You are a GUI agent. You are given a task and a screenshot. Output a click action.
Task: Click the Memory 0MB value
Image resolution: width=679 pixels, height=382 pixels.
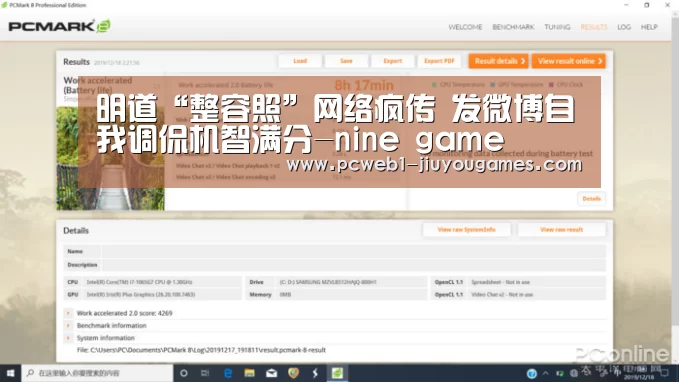(x=285, y=295)
